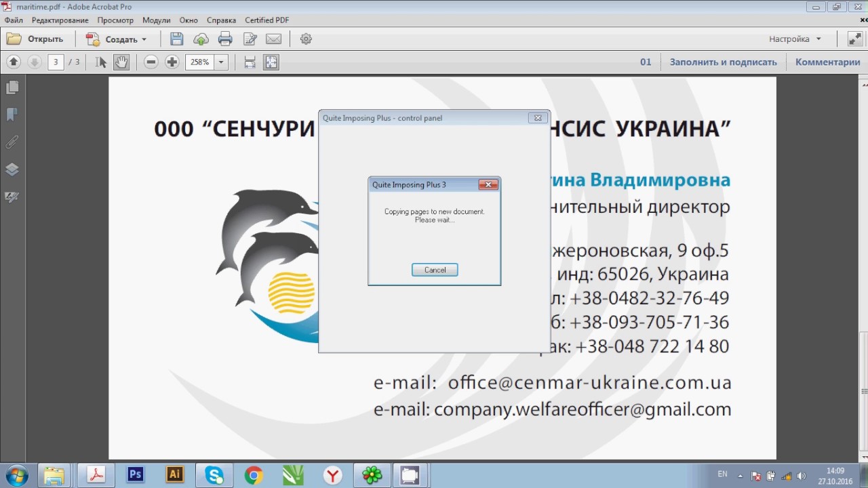Open the layers panel icon
The width and height of the screenshot is (868, 488).
point(12,169)
